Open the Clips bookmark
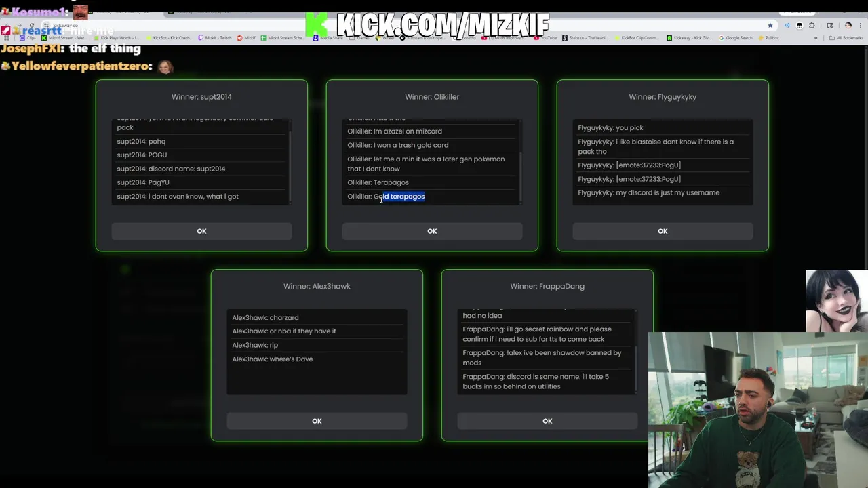Image resolution: width=868 pixels, height=488 pixels. (x=28, y=38)
